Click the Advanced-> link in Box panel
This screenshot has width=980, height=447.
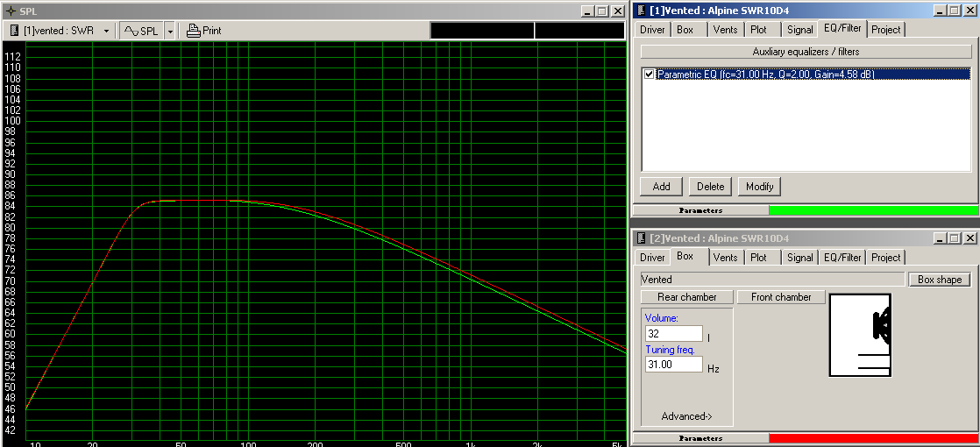click(687, 416)
